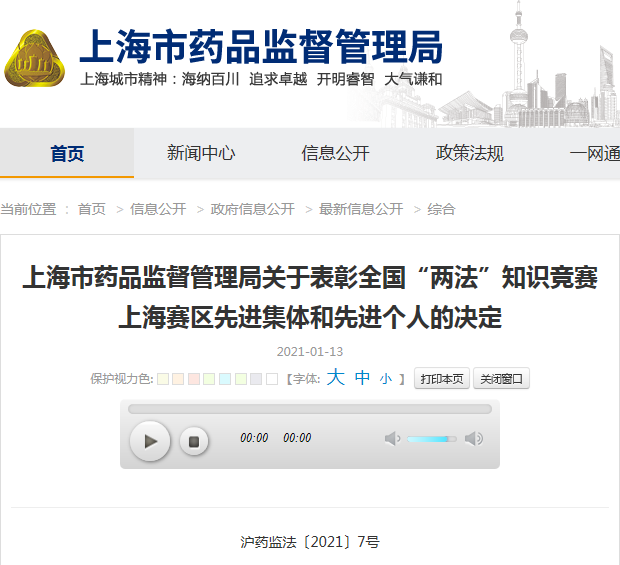This screenshot has width=620, height=565.
Task: Select the white eye-protection color swatch
Action: coord(272,379)
